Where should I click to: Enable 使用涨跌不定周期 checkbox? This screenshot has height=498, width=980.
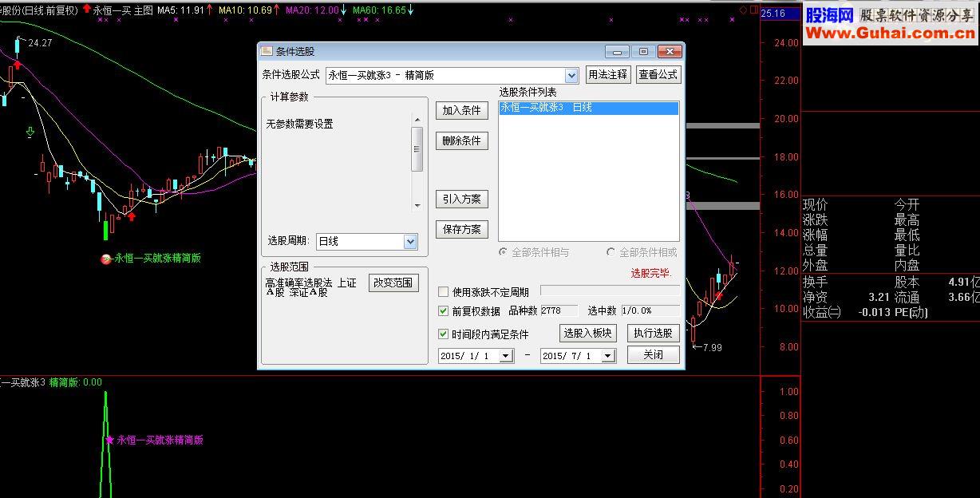[x=444, y=292]
